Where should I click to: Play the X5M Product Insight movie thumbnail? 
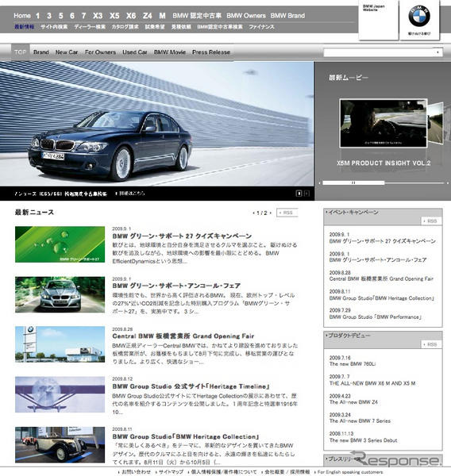coord(384,123)
